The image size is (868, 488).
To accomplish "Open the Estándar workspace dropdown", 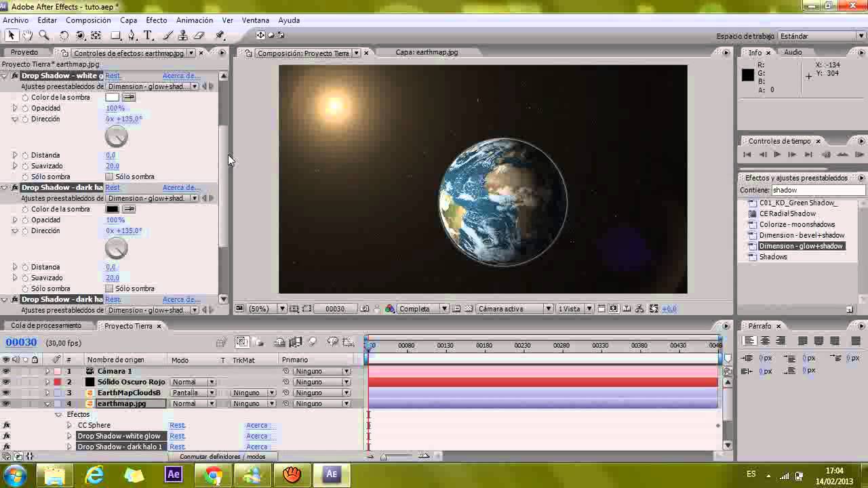I will point(821,36).
